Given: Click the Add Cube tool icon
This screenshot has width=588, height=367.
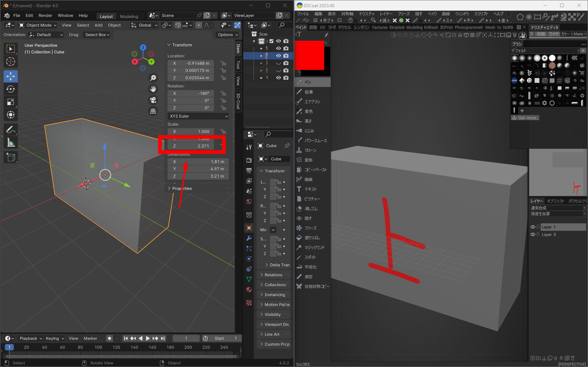Looking at the screenshot, I should 10,157.
